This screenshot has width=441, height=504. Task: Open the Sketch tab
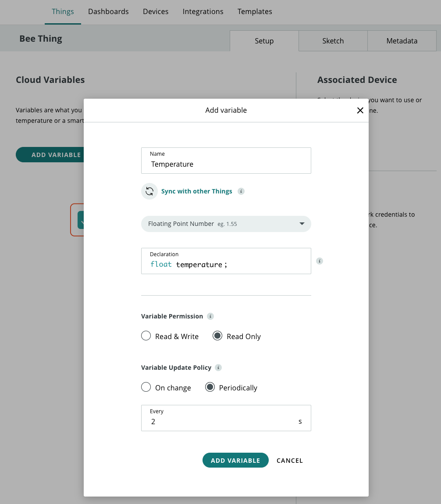coord(333,41)
